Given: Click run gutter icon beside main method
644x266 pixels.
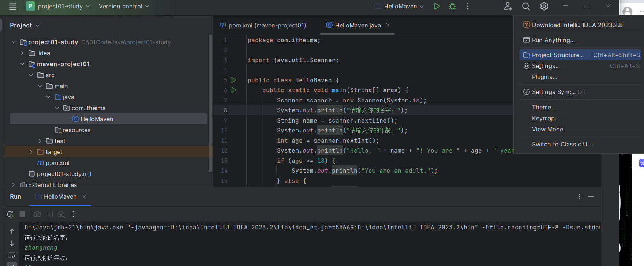Looking at the screenshot, I should [233, 90].
